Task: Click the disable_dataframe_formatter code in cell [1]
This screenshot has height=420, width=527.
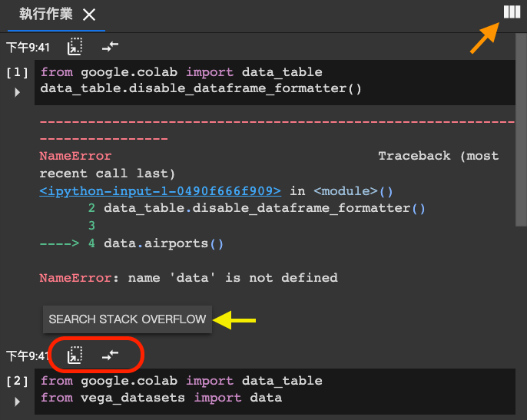Action: [201, 88]
